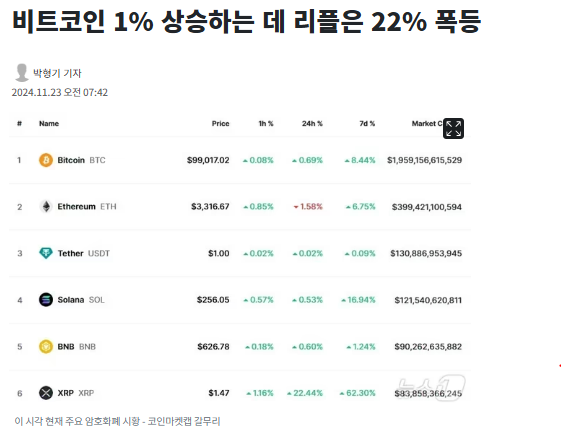Viewport: 561px width, 438px height.
Task: Click the Bitcoin orange coin icon
Action: (46, 160)
